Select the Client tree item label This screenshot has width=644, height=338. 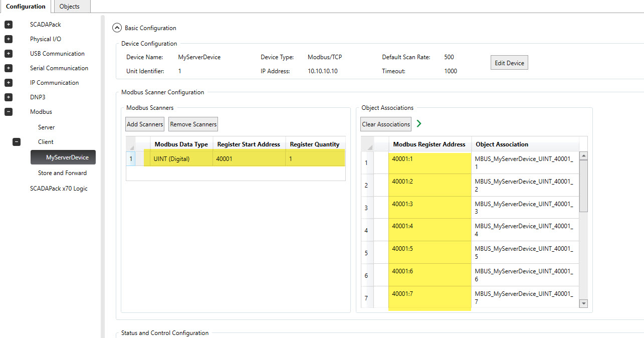pyautogui.click(x=46, y=142)
